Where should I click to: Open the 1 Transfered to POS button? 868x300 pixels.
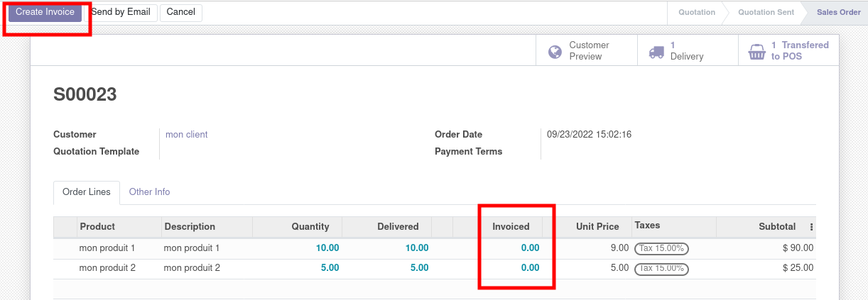tap(788, 50)
